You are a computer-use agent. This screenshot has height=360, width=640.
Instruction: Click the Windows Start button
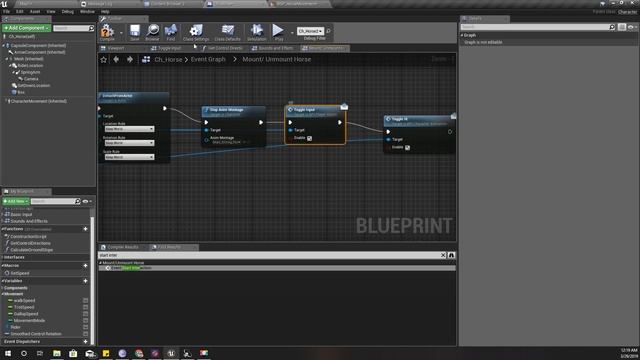pyautogui.click(x=8, y=353)
